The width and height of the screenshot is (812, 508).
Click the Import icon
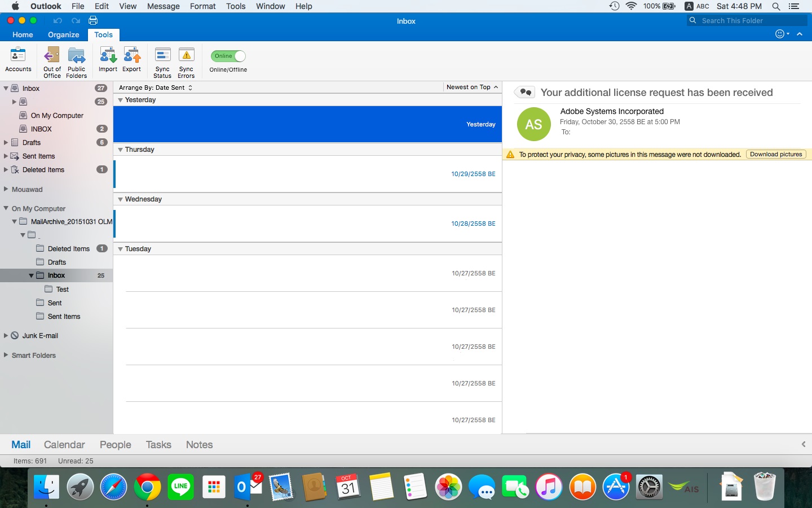click(x=108, y=59)
